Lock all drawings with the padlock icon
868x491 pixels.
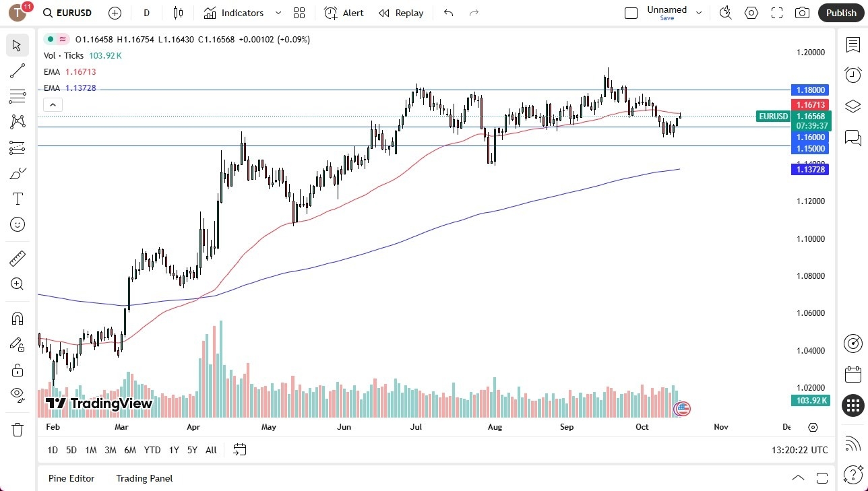(18, 369)
